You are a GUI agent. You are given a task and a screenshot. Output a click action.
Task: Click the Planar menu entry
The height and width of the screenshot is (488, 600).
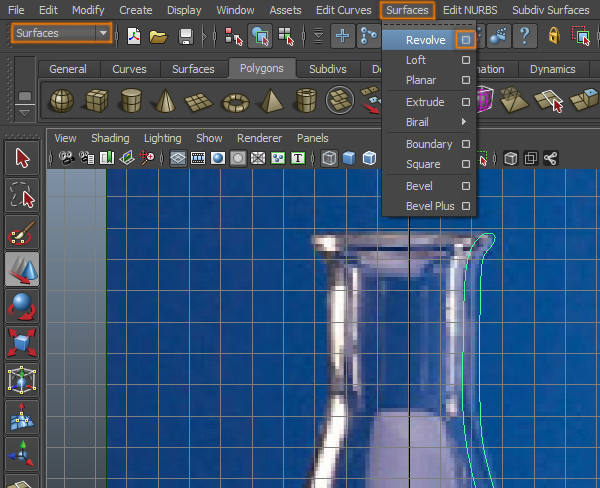(x=421, y=80)
